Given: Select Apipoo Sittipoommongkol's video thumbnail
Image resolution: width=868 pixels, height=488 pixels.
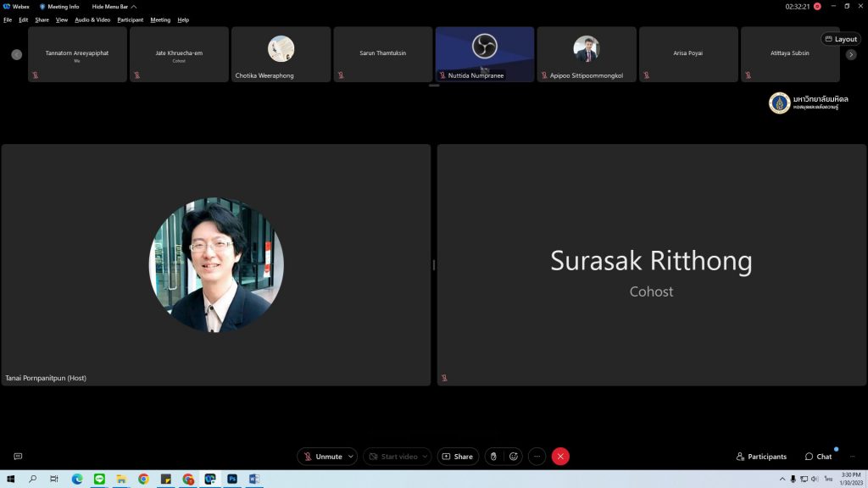Looking at the screenshot, I should pos(586,54).
